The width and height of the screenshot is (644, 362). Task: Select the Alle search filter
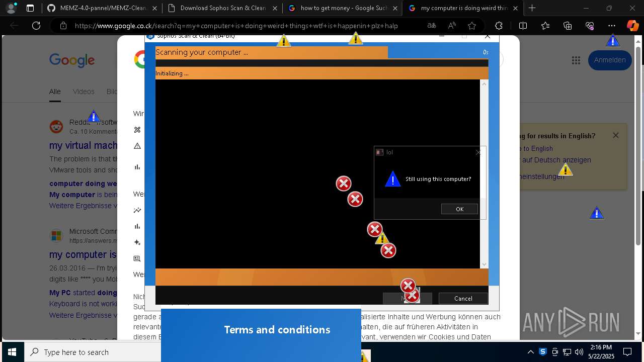55,92
